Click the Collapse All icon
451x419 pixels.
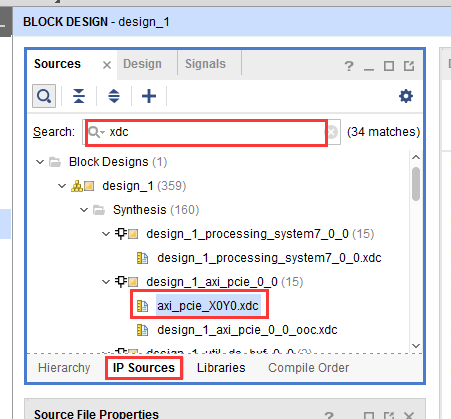(x=79, y=96)
